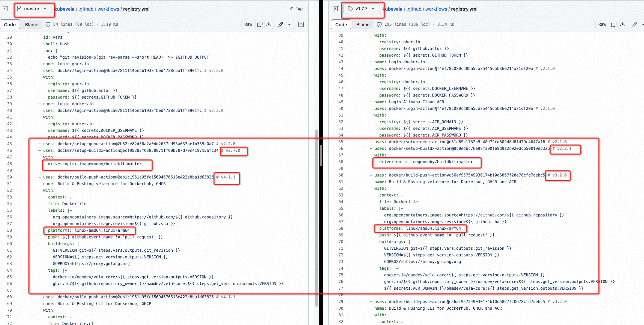Open the edit options dropdown arrow in left pane
Image resolution: width=644 pixels, height=325 pixels.
point(289,24)
